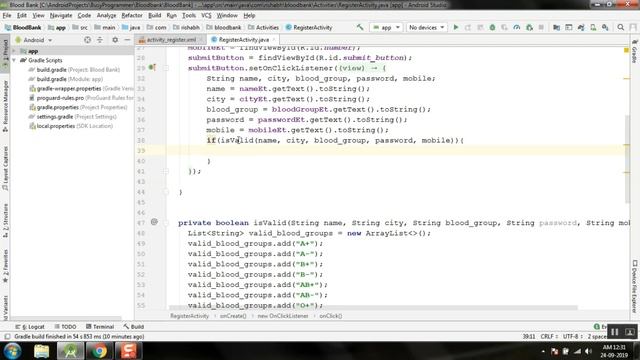The width and height of the screenshot is (640, 360).
Task: Open the TODO tool window
Action: (65, 327)
